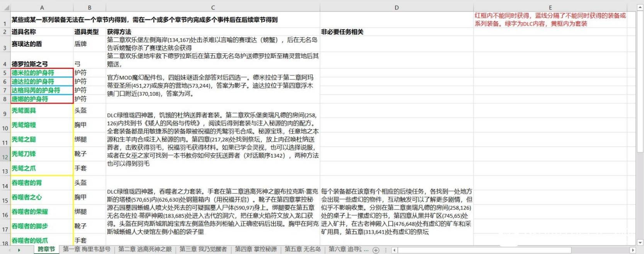Open the 第二章 逃离死神之眼 sheet tab

click(x=145, y=249)
